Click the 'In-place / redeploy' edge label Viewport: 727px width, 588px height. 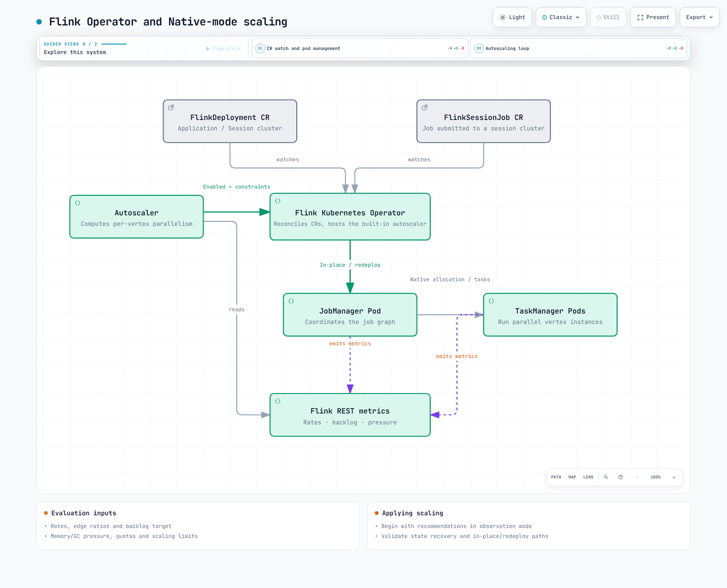[350, 265]
